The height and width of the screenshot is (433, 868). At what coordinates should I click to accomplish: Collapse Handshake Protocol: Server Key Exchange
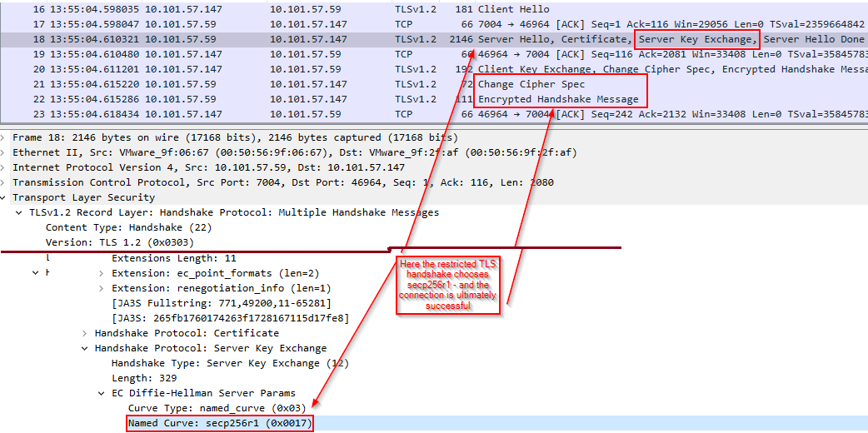pos(85,348)
